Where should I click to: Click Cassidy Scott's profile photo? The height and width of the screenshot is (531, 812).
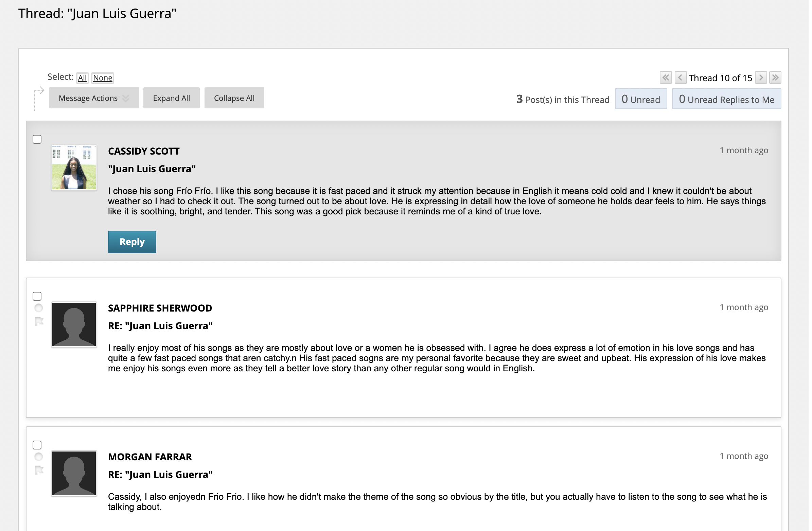click(x=74, y=167)
